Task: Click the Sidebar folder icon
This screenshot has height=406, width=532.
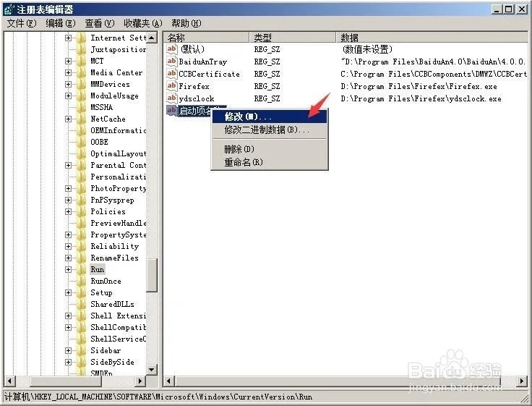Action: [x=82, y=350]
